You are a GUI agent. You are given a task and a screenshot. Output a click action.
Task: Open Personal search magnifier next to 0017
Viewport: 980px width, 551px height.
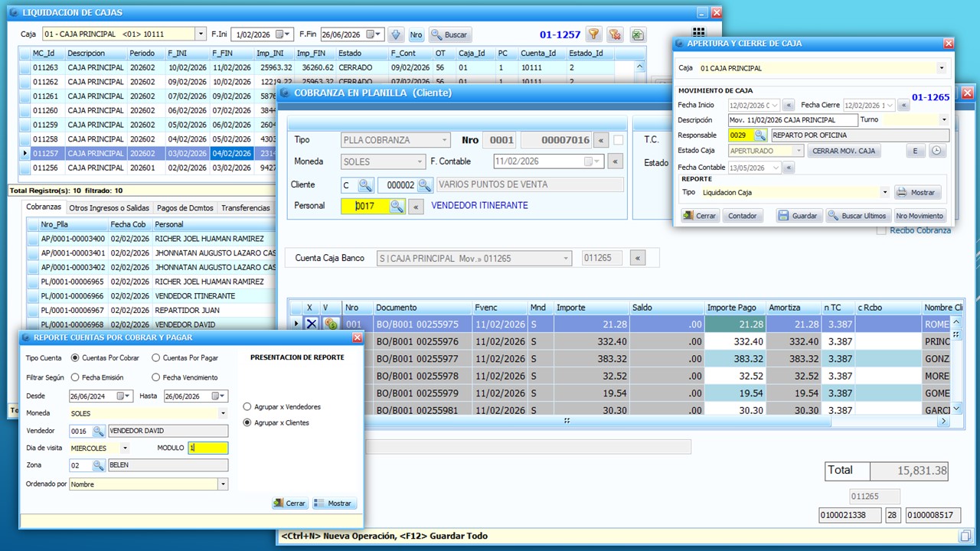click(x=397, y=206)
